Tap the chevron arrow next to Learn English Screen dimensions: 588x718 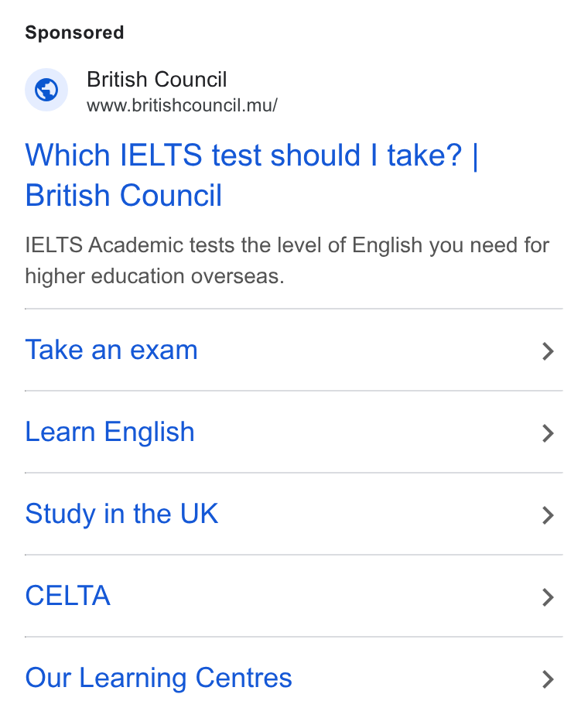click(x=548, y=433)
